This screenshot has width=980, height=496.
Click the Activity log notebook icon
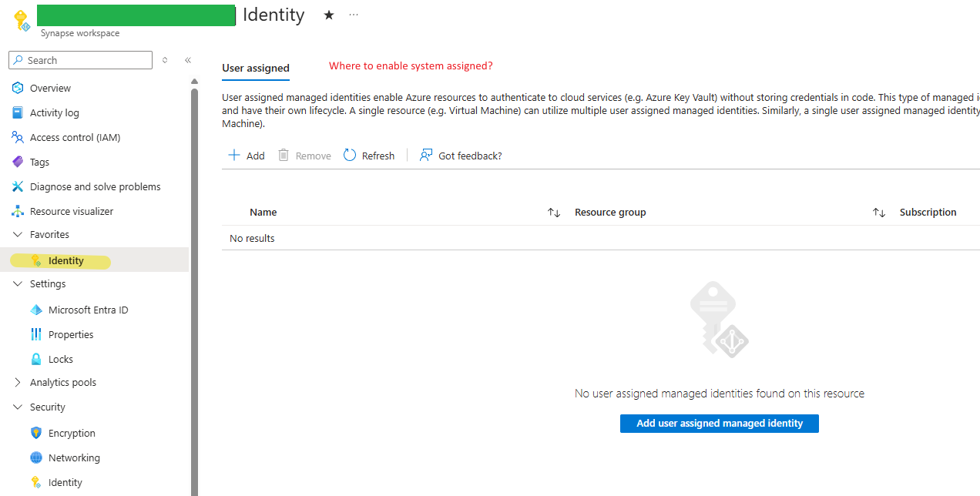click(18, 112)
